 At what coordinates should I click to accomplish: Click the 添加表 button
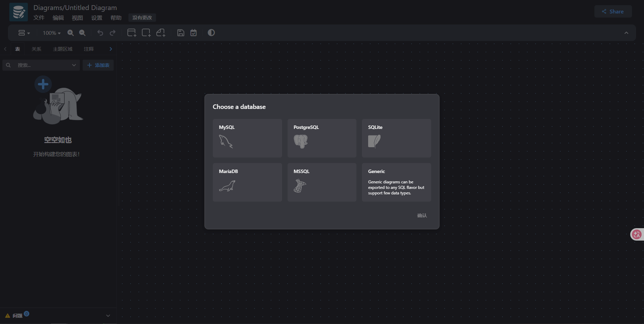tap(98, 65)
